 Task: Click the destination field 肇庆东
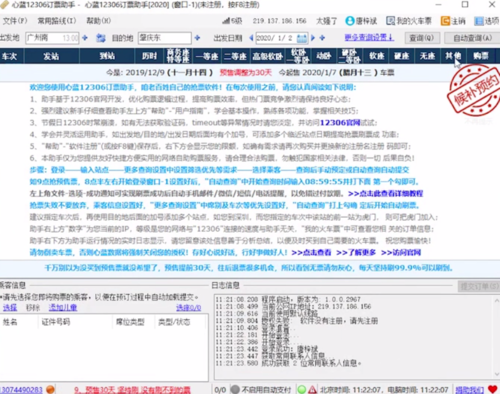click(165, 38)
